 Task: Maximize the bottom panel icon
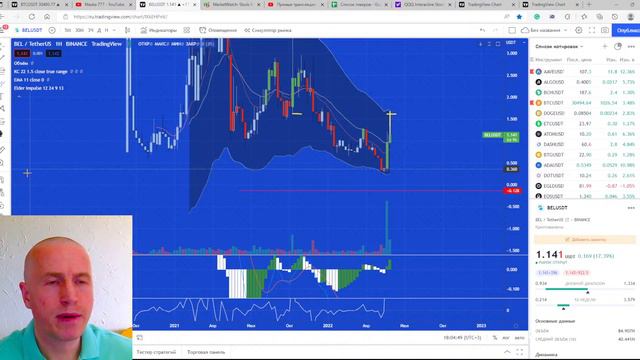click(520, 352)
